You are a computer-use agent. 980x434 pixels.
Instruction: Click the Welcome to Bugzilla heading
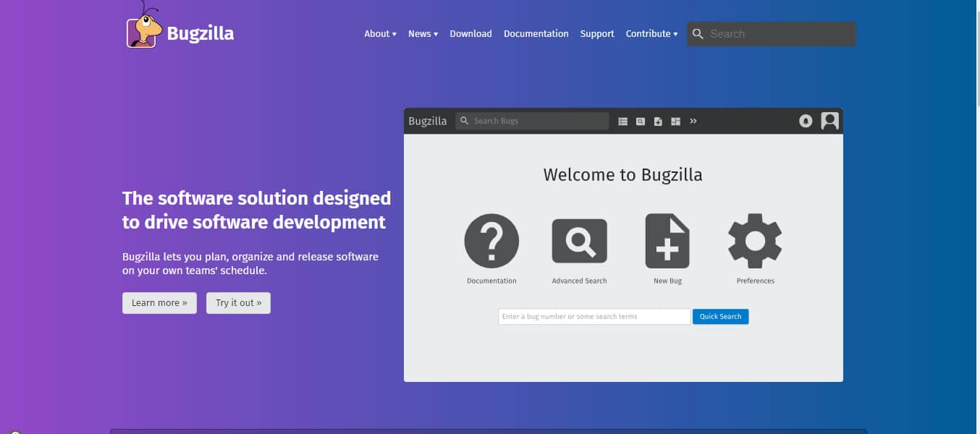click(x=622, y=174)
